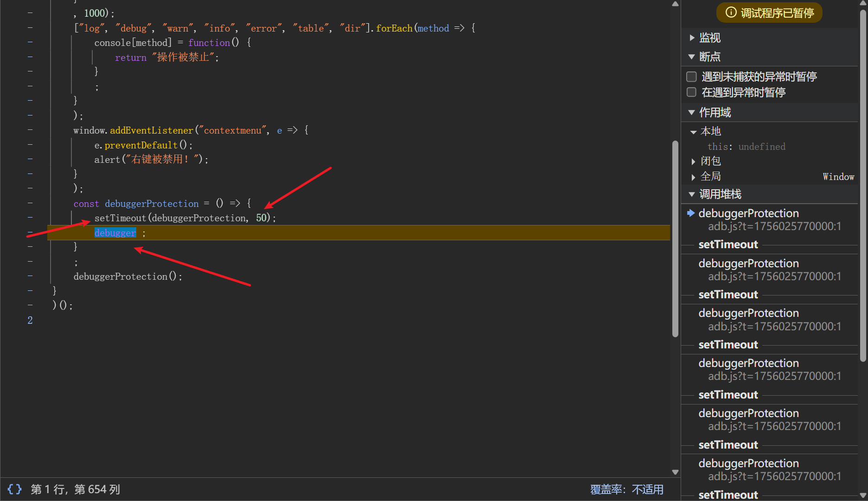
Task: Enable pause on uncaught exceptions (遇到未捕获的异常时暂停)
Action: coord(691,77)
